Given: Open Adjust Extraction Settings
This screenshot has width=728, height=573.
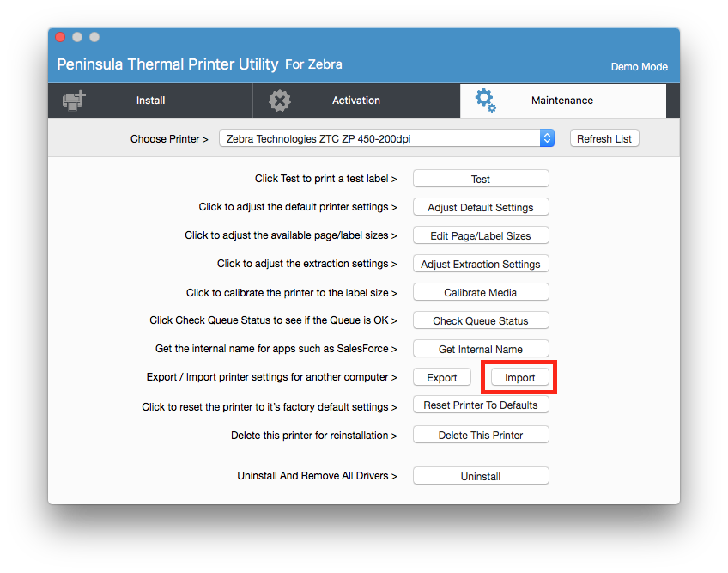Looking at the screenshot, I should point(481,264).
